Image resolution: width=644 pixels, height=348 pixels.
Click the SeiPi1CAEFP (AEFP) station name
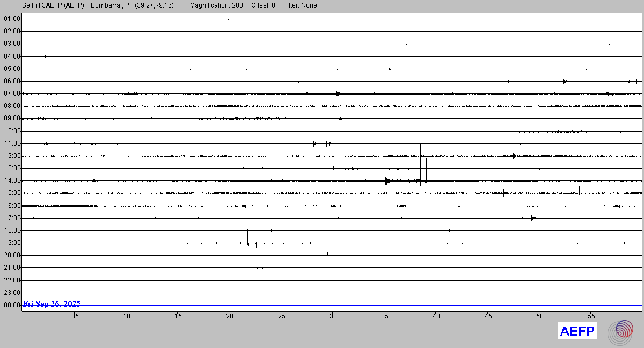click(54, 5)
